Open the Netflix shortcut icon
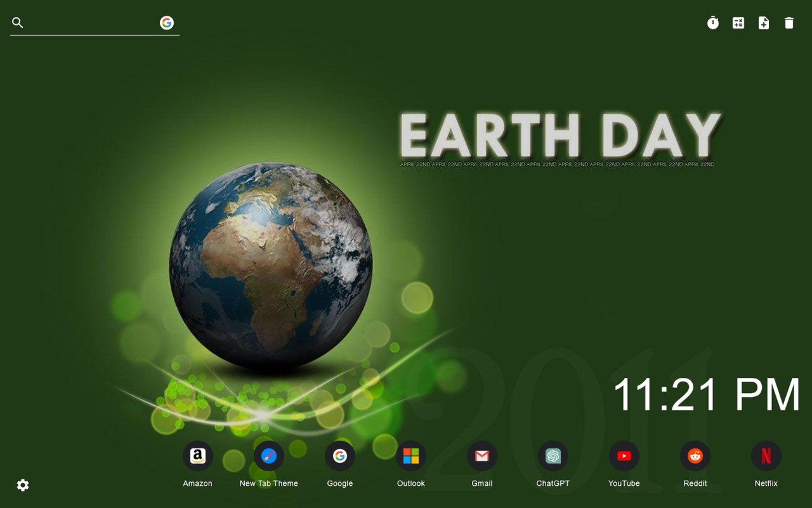Viewport: 812px width, 508px height. point(766,456)
